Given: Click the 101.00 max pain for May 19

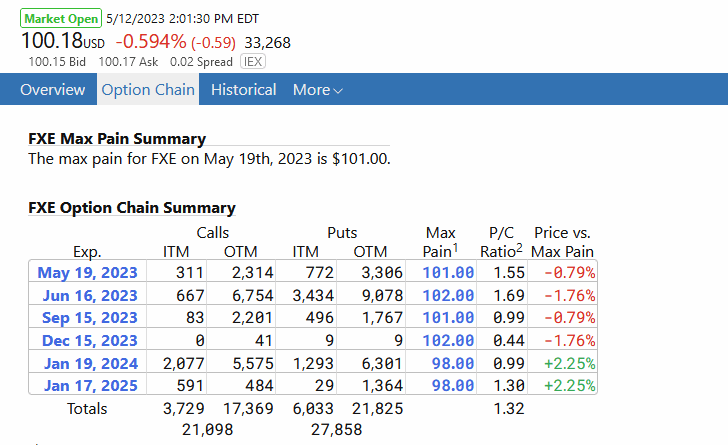Looking at the screenshot, I should tap(449, 272).
